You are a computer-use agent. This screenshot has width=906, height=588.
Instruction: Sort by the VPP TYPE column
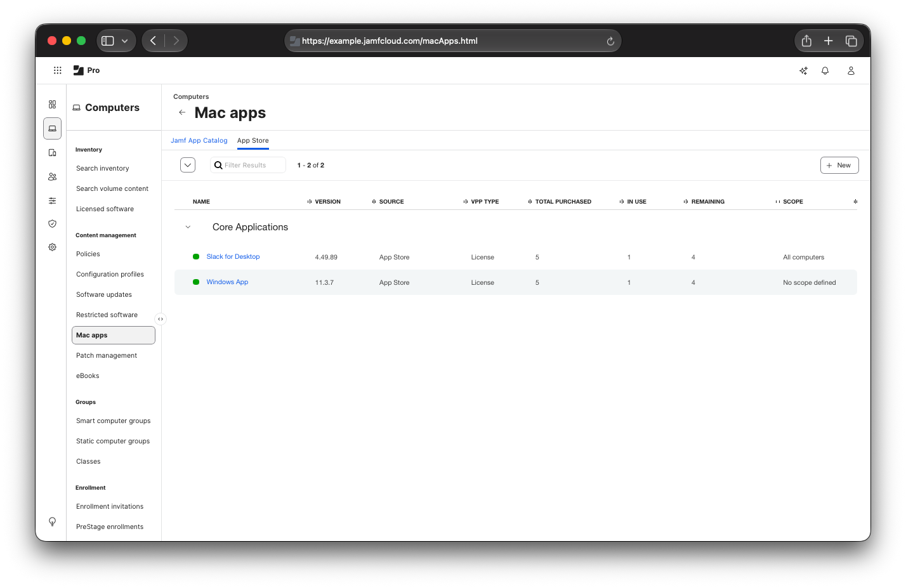485,202
